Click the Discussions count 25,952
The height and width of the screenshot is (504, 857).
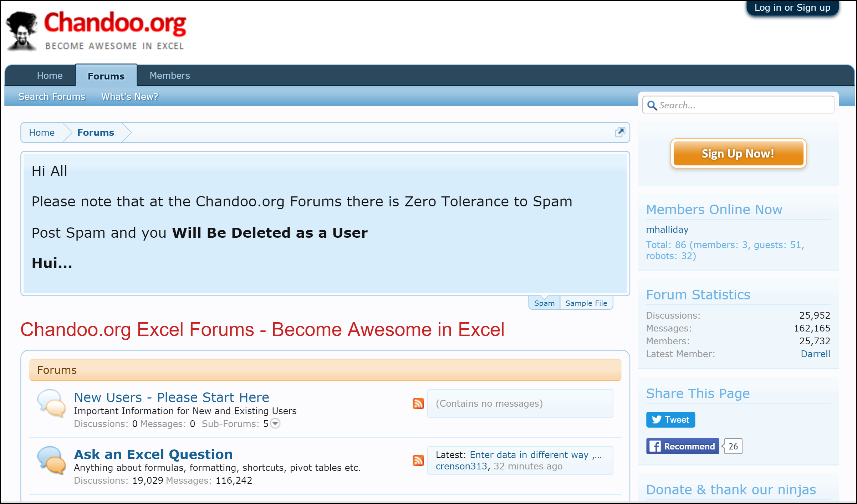(815, 315)
